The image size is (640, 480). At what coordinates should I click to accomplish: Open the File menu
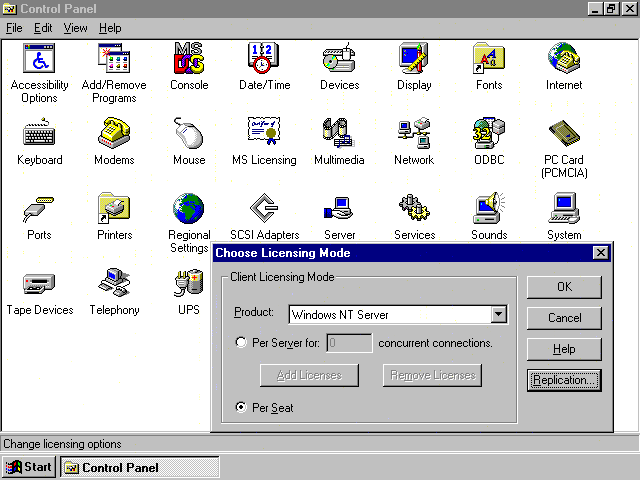14,28
